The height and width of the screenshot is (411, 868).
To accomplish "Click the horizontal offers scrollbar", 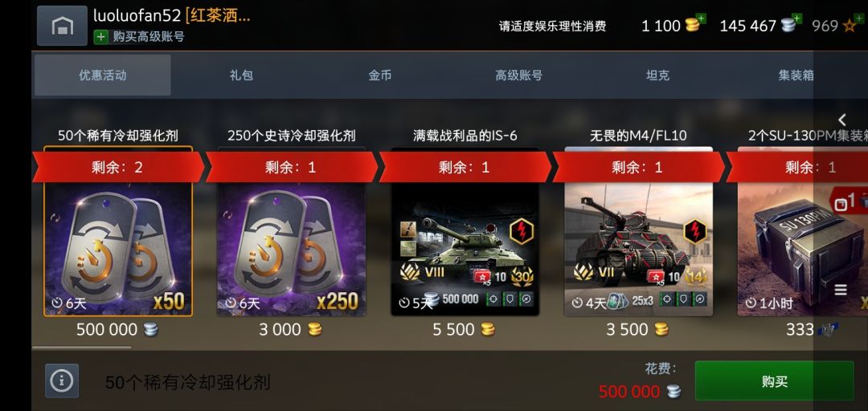I will coord(82,348).
